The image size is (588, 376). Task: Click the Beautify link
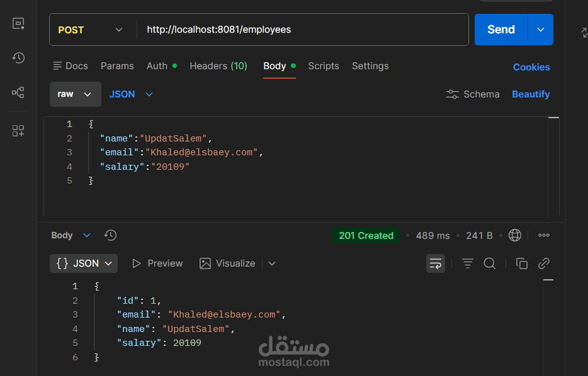(531, 94)
